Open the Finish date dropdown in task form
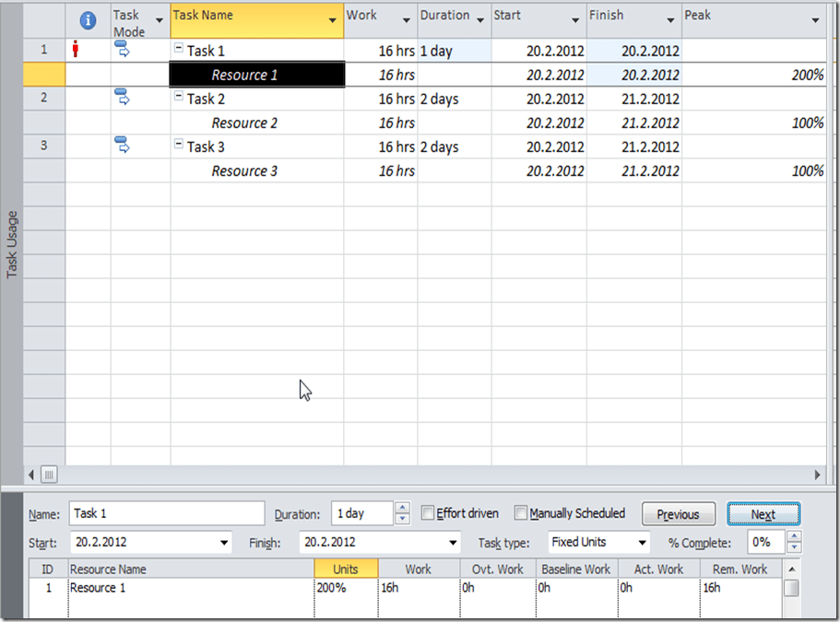This screenshot has height=622, width=840. [x=453, y=543]
